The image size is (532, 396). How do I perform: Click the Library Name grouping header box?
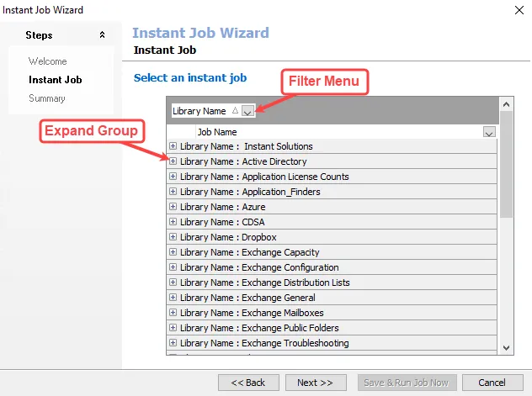(x=214, y=111)
